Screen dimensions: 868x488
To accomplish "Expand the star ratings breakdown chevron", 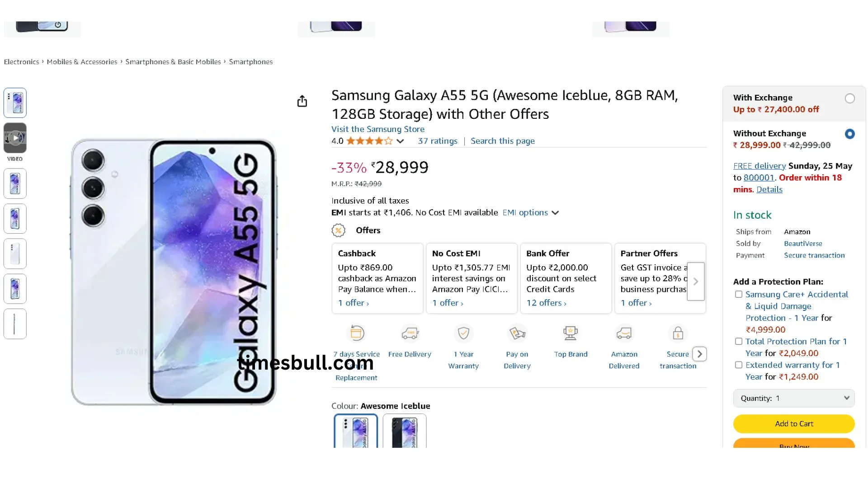I will (400, 141).
